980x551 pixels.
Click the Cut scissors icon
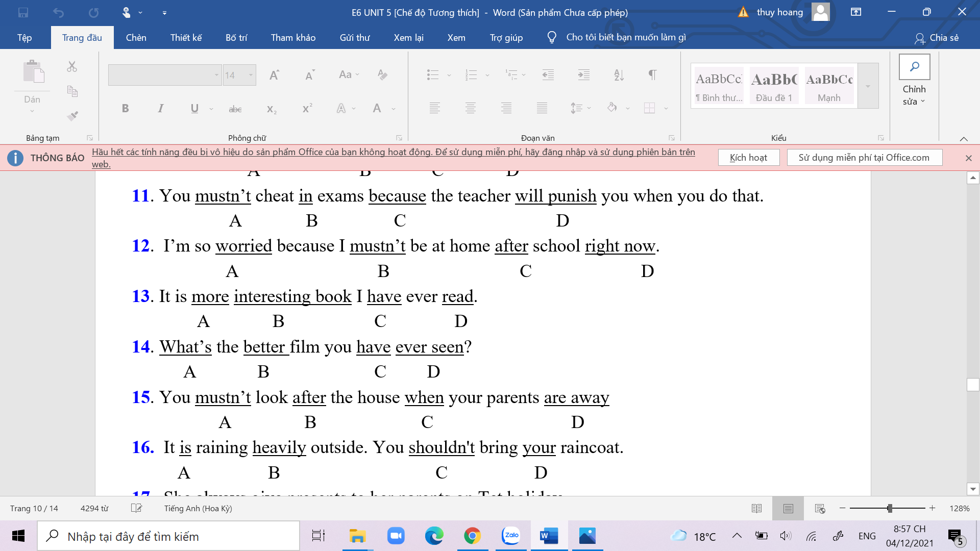(x=72, y=66)
